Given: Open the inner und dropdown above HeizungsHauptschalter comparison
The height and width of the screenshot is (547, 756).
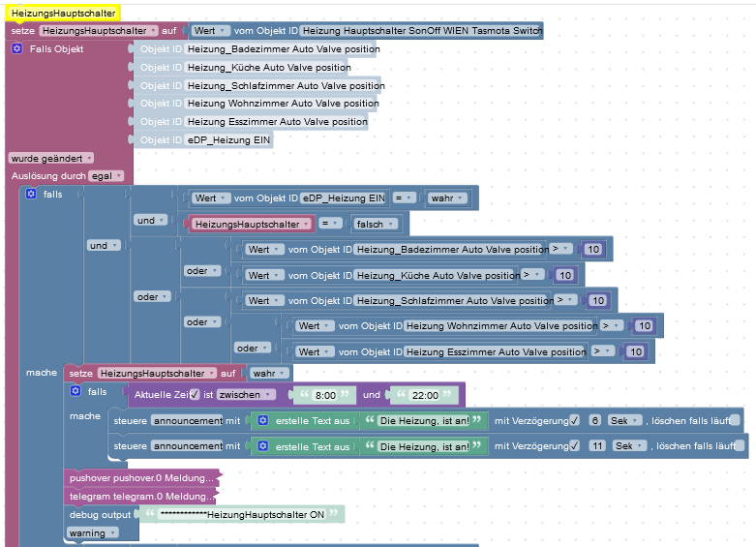Looking at the screenshot, I should click(x=150, y=221).
